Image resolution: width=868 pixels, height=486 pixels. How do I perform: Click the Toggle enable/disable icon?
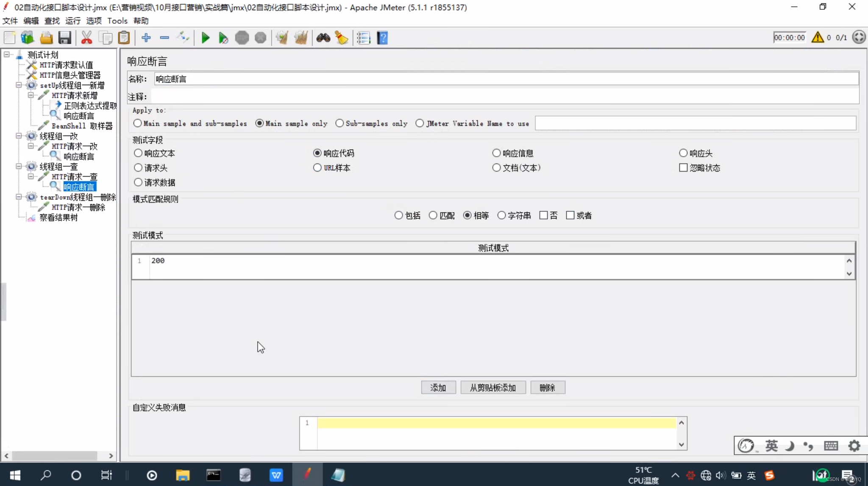tap(183, 38)
